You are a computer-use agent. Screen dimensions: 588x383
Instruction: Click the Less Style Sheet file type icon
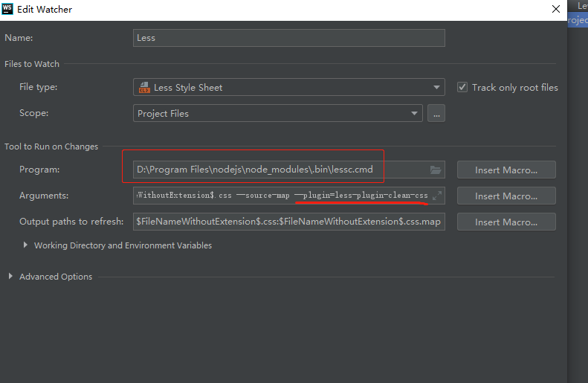tap(143, 88)
